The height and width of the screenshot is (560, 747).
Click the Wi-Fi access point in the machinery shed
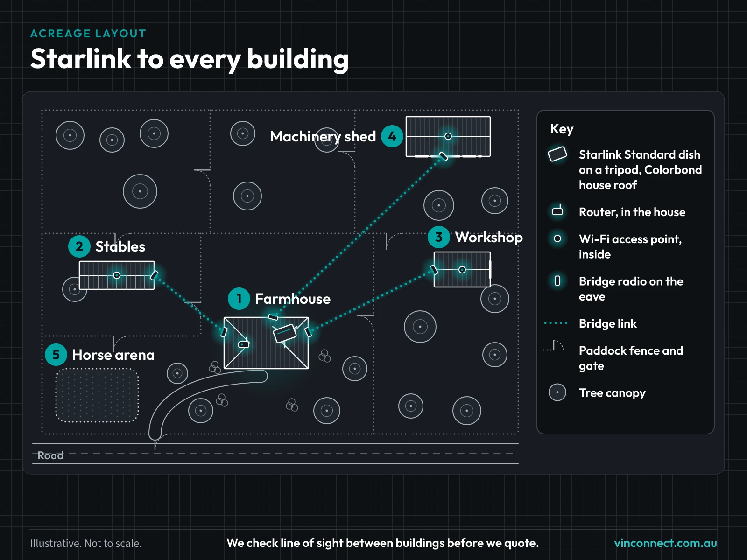[x=448, y=136]
